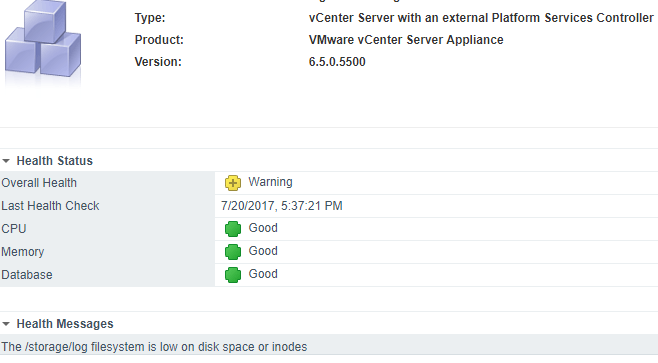Click the Health Messages section heading
This screenshot has width=658, height=363.
(65, 324)
